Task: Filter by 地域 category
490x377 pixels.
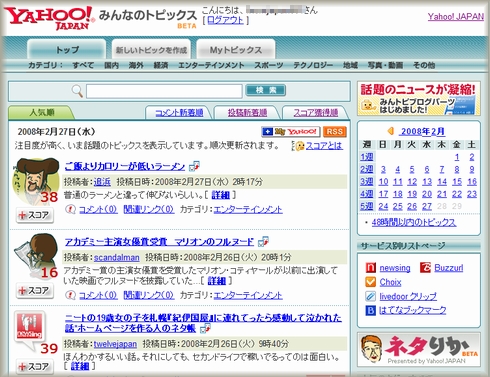Action: pyautogui.click(x=350, y=65)
